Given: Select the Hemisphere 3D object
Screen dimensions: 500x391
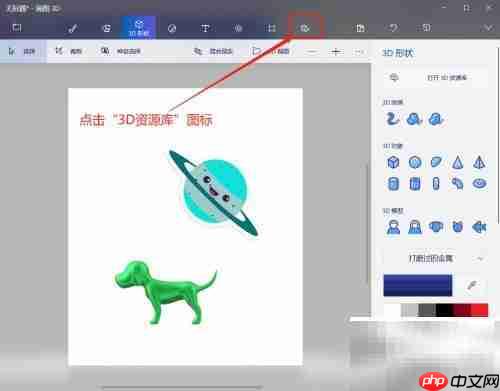Looking at the screenshot, I should (x=436, y=162).
